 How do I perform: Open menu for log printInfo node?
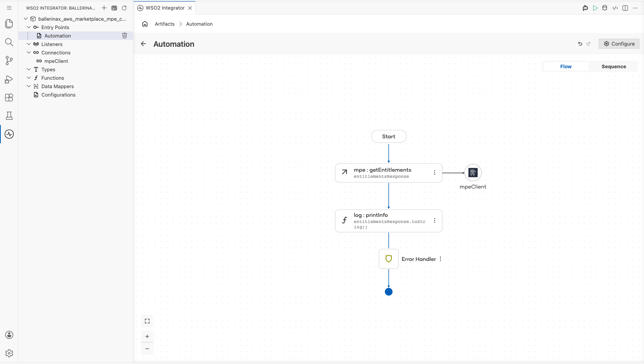point(435,221)
